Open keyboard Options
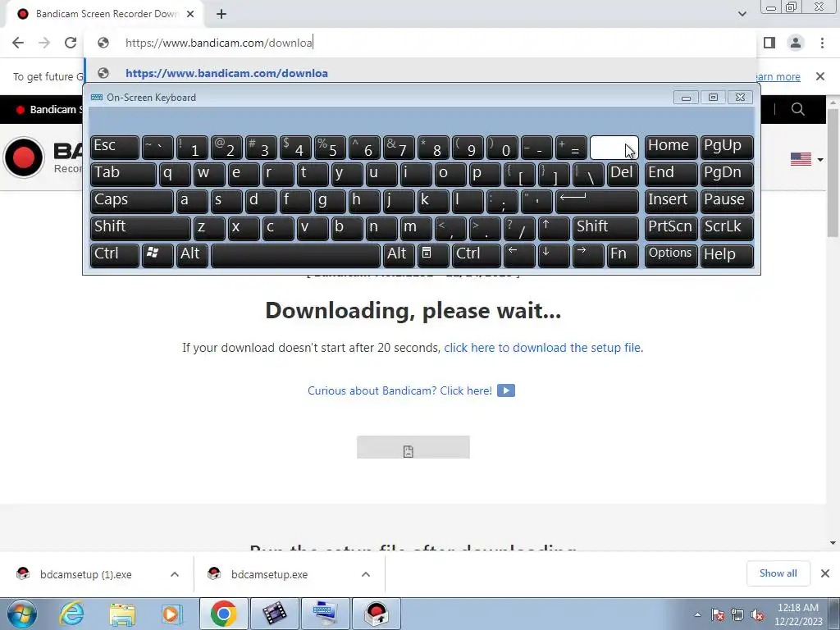Viewport: 840px width, 630px height. click(x=671, y=256)
